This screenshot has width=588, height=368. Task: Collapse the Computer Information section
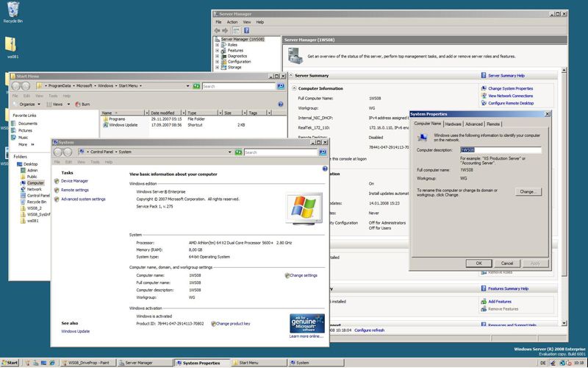point(295,88)
